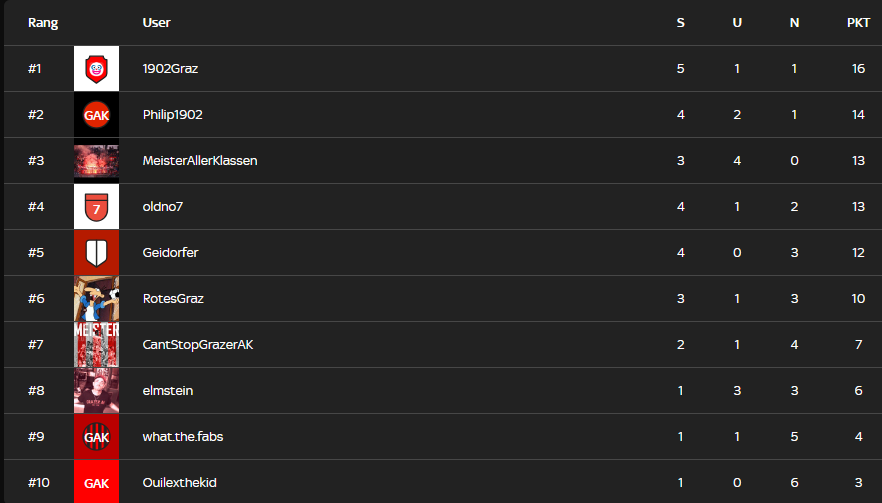Select oldno7's red number 7 shield avatar

pyautogui.click(x=96, y=206)
